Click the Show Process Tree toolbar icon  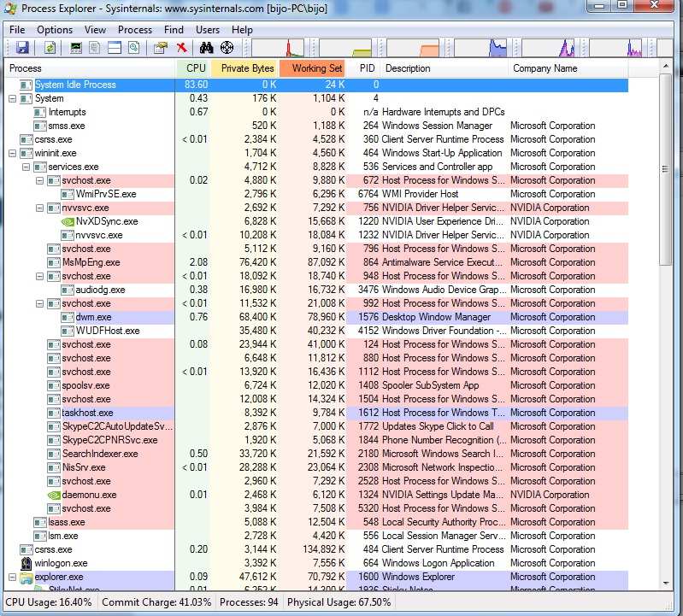(x=95, y=48)
